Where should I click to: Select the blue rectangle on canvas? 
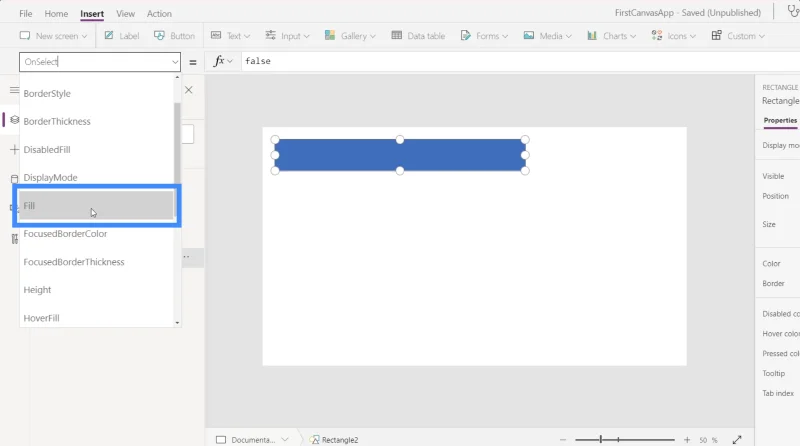coord(400,155)
